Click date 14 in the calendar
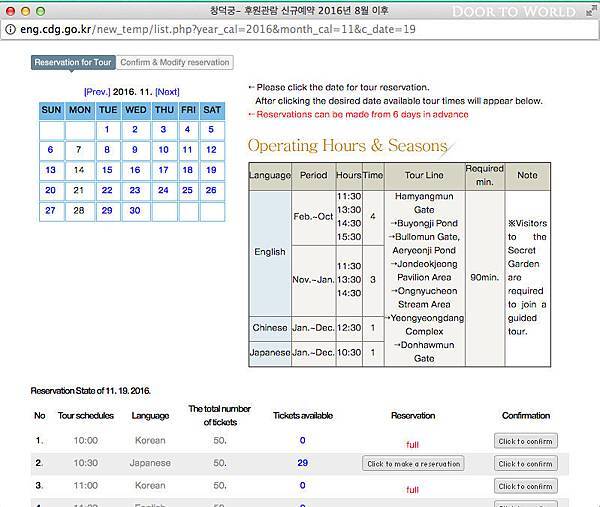600x507 pixels. pyautogui.click(x=79, y=170)
